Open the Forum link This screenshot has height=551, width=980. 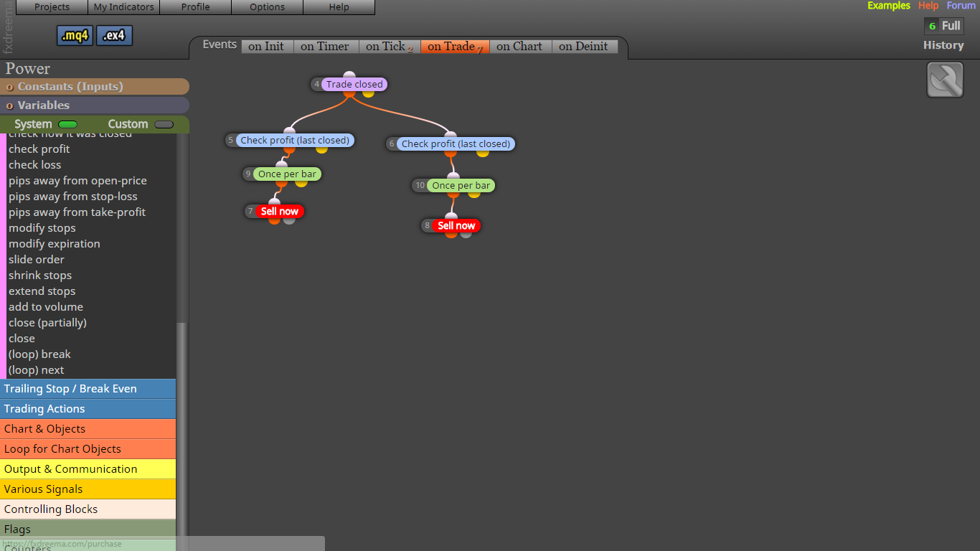click(961, 6)
